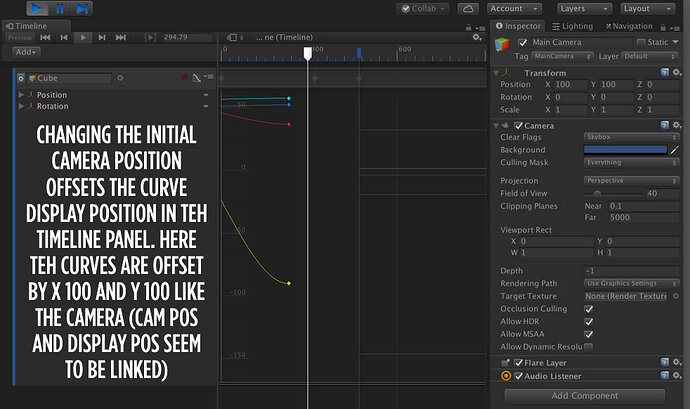This screenshot has height=409, width=690.
Task: Click the Timeline panel lock icon
Action: [468, 28]
